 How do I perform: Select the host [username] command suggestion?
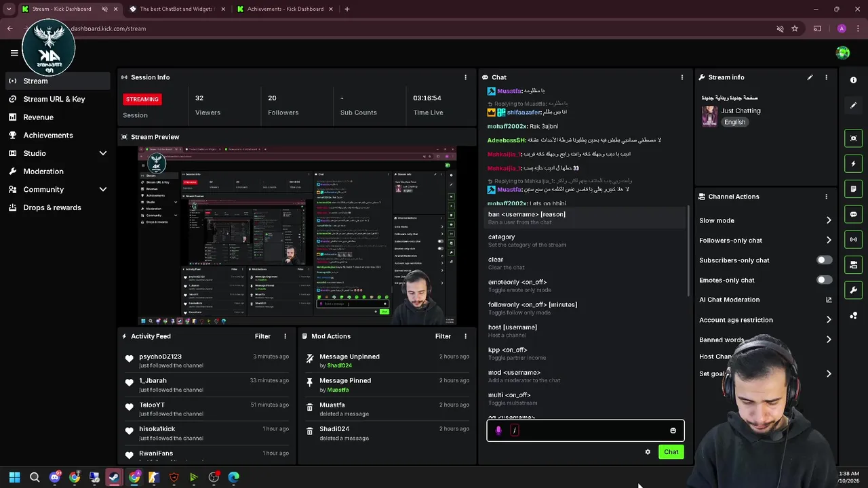(x=585, y=331)
